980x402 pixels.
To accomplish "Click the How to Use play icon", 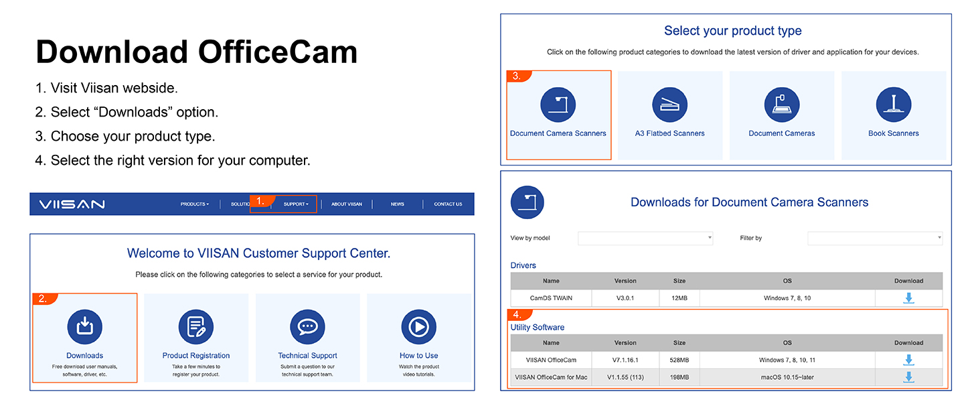I will [x=418, y=326].
